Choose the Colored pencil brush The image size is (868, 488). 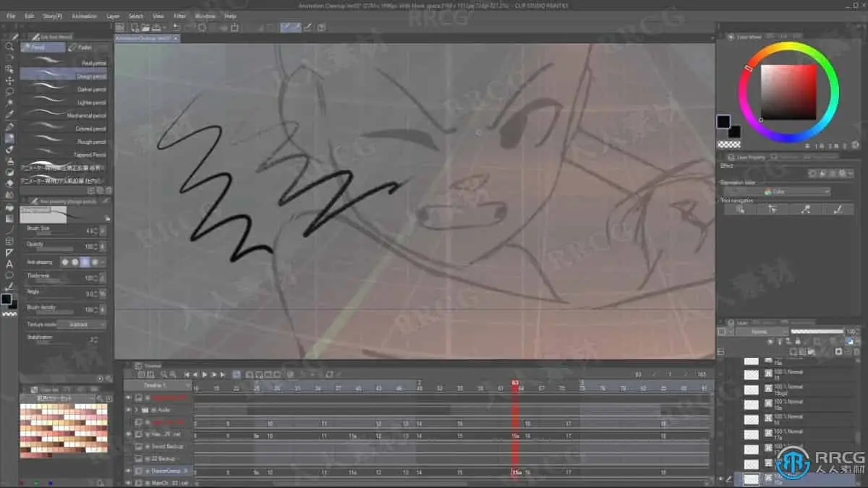(x=64, y=128)
